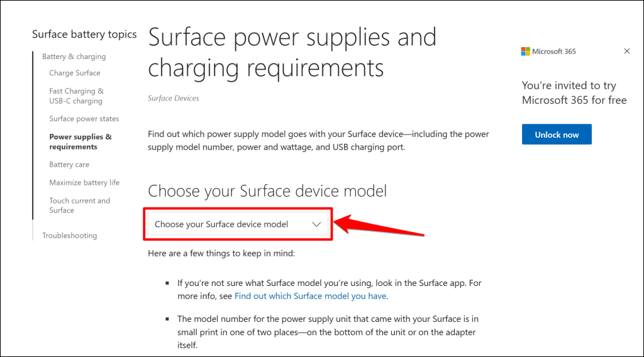The width and height of the screenshot is (644, 357).
Task: Close the Microsoft 365 promo panel
Action: point(626,52)
